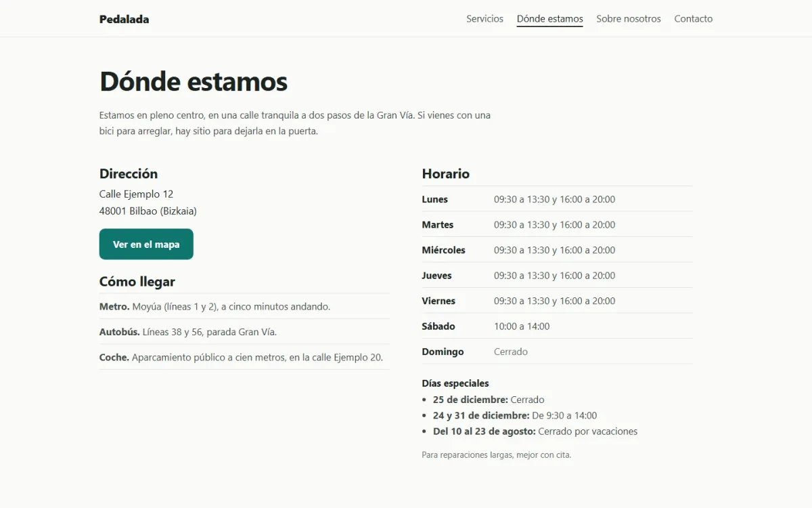Select the hours in the Lunes row
812x508 pixels.
(555, 199)
